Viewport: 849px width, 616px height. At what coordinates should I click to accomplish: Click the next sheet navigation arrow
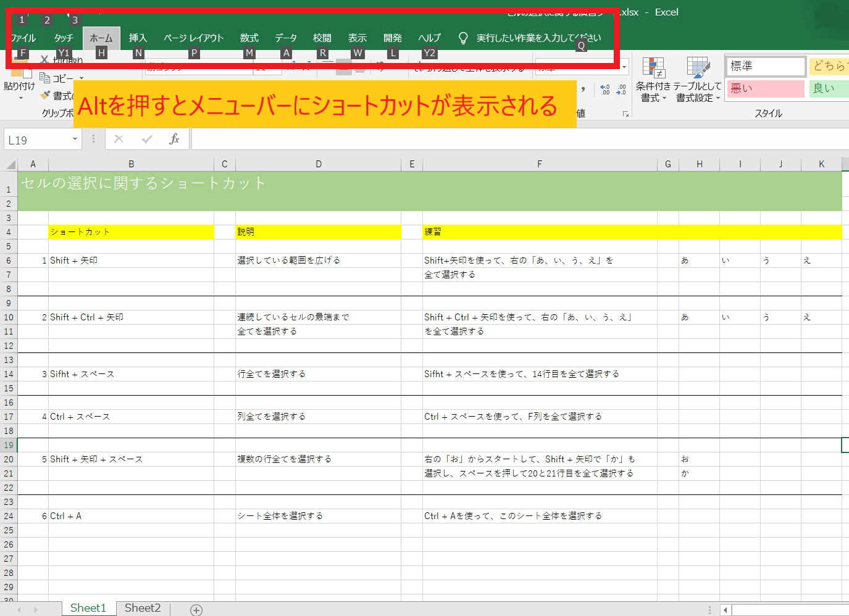36,610
